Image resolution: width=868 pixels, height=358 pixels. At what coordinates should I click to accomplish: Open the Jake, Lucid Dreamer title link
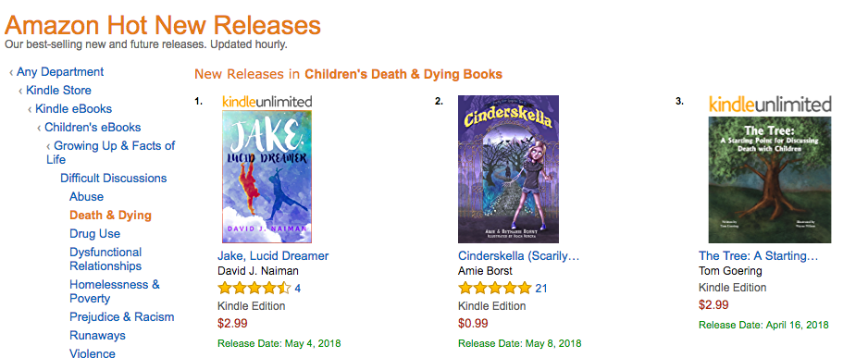[273, 256]
